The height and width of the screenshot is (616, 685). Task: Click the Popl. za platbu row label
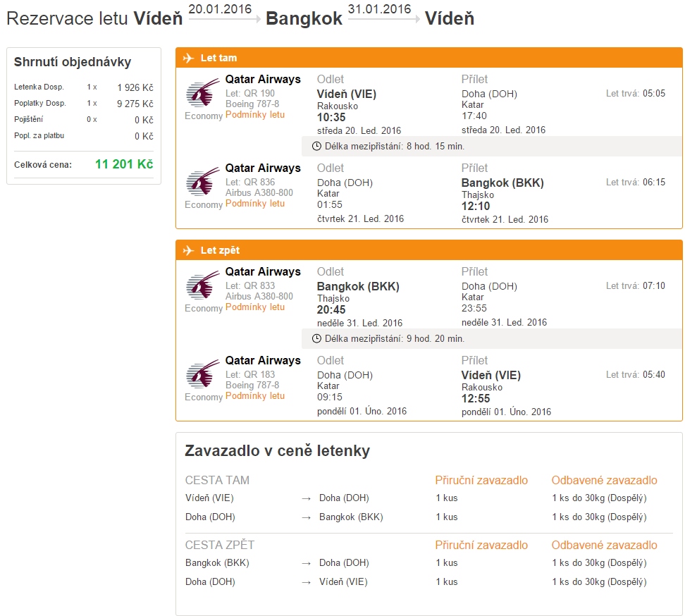pos(39,135)
